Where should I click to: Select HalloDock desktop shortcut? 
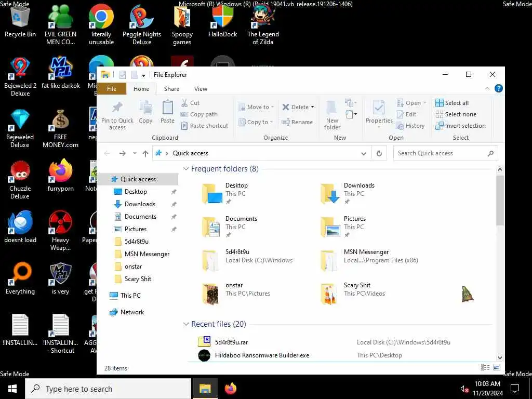tap(222, 22)
